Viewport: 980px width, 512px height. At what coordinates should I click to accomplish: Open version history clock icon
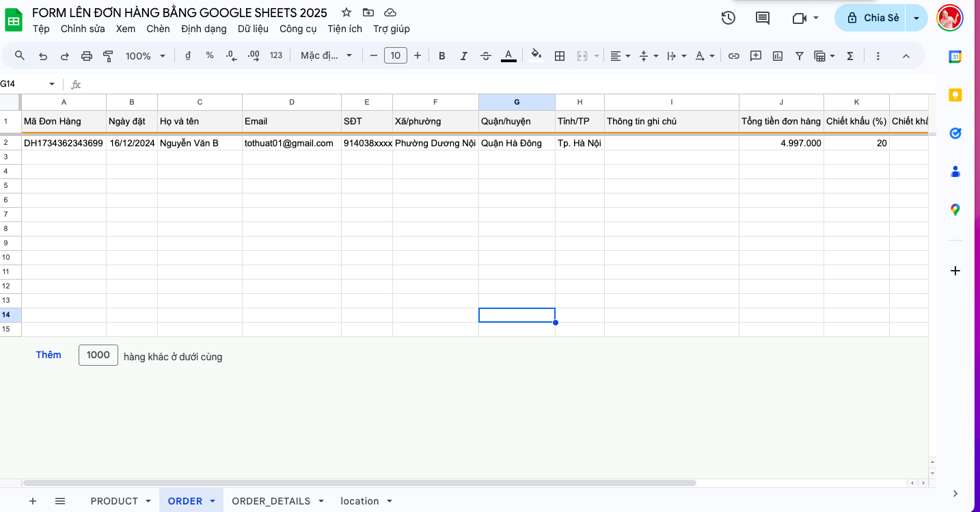(x=728, y=18)
